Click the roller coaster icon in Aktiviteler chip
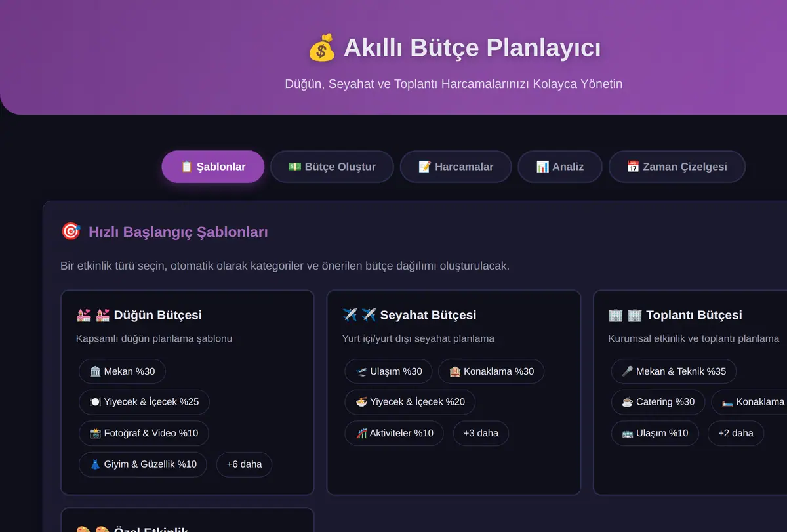 (x=361, y=433)
